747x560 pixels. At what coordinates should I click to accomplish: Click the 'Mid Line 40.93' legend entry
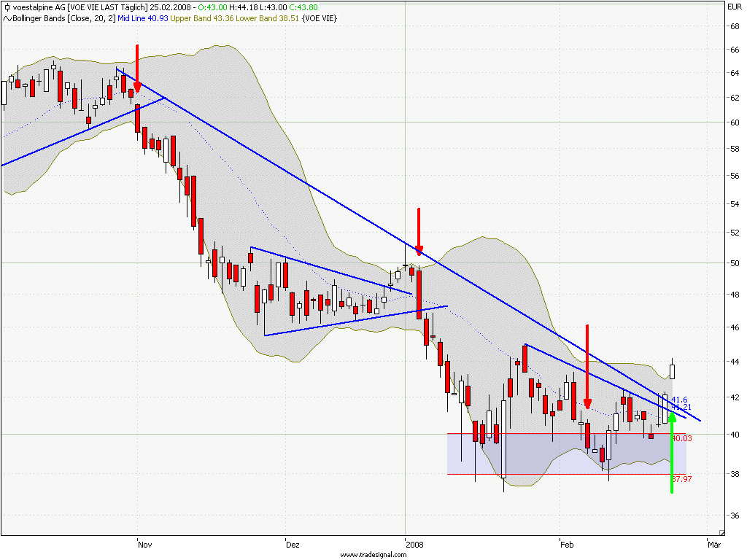tap(143, 18)
